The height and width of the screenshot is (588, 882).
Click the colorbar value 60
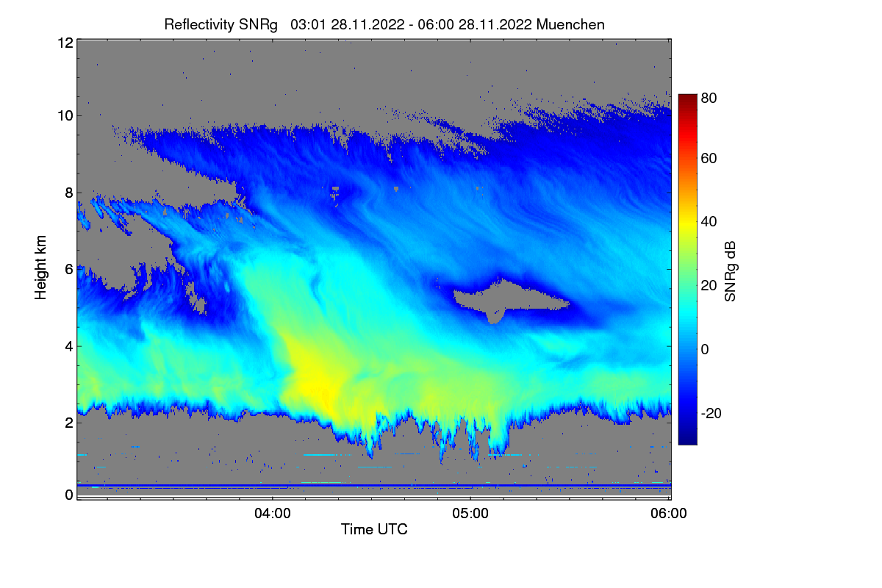(709, 159)
